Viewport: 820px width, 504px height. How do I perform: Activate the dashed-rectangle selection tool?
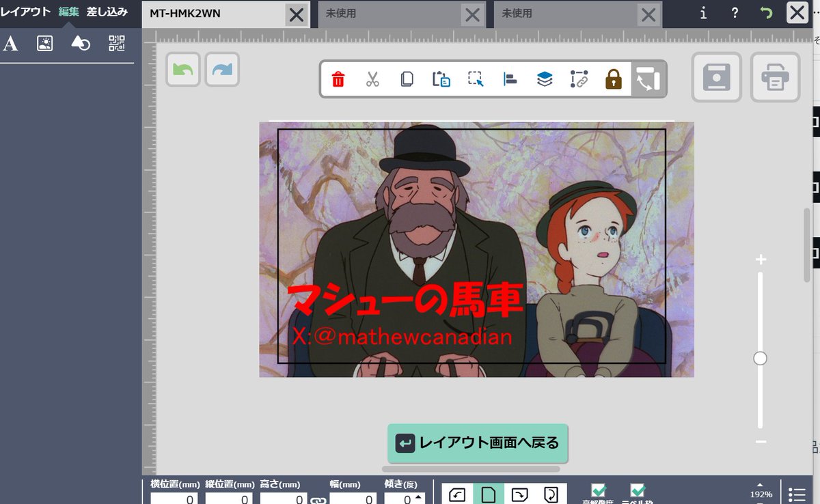[476, 79]
